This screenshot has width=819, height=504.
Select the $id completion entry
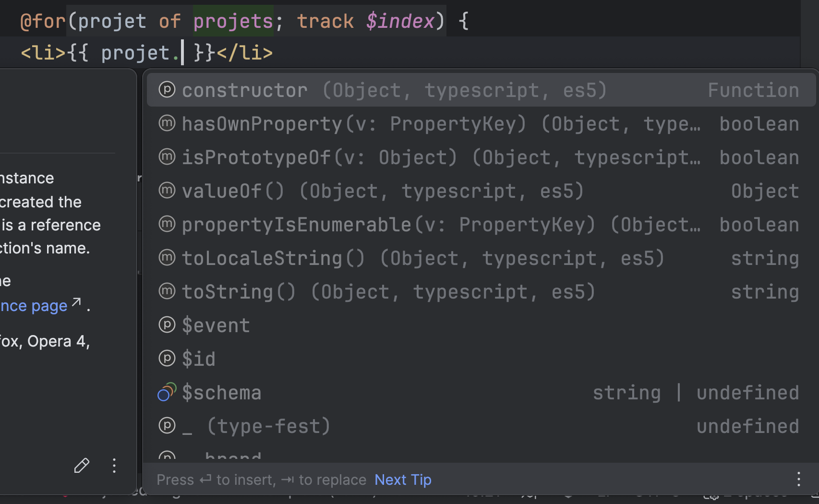[199, 359]
